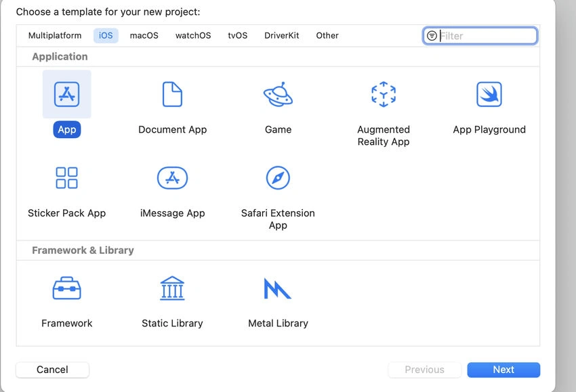This screenshot has width=576, height=392.
Task: Click the filter icon in search field
Action: tap(432, 36)
